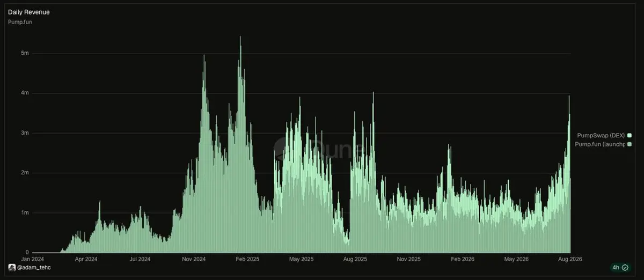Image resolution: width=644 pixels, height=280 pixels.
Task: Click the 4h refresh status badge
Action: coord(620,267)
